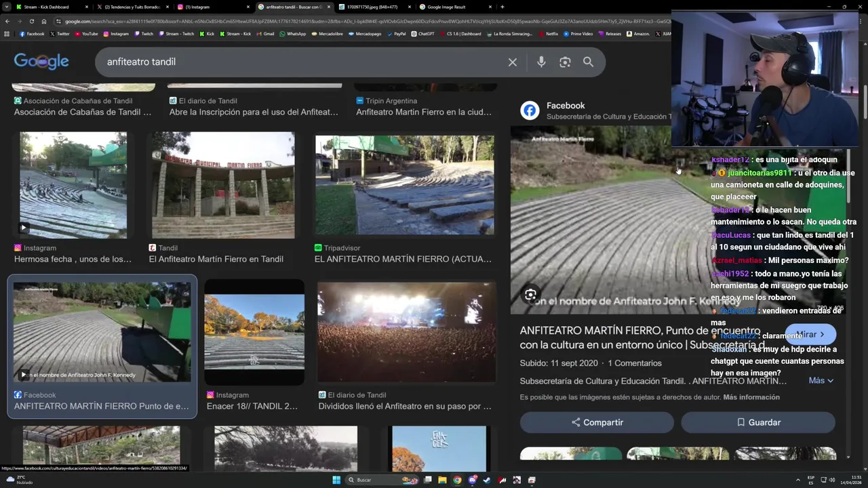
Task: Open Windows Start menu
Action: point(336,480)
